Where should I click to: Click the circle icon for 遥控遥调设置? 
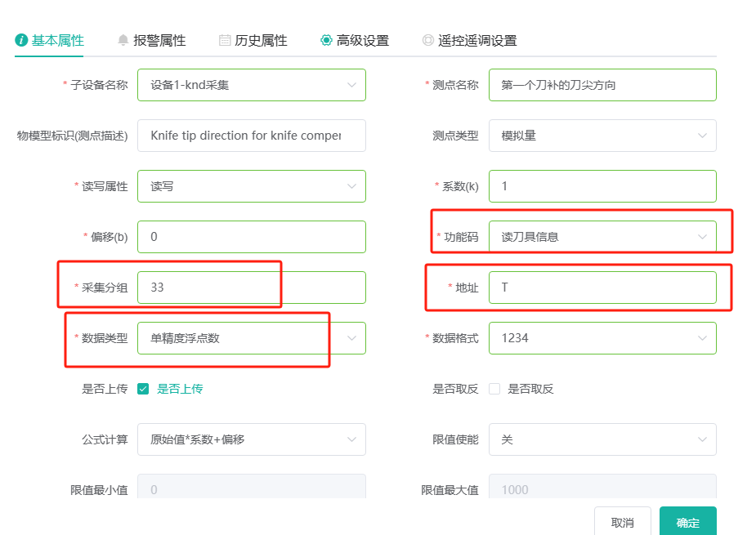tap(427, 41)
